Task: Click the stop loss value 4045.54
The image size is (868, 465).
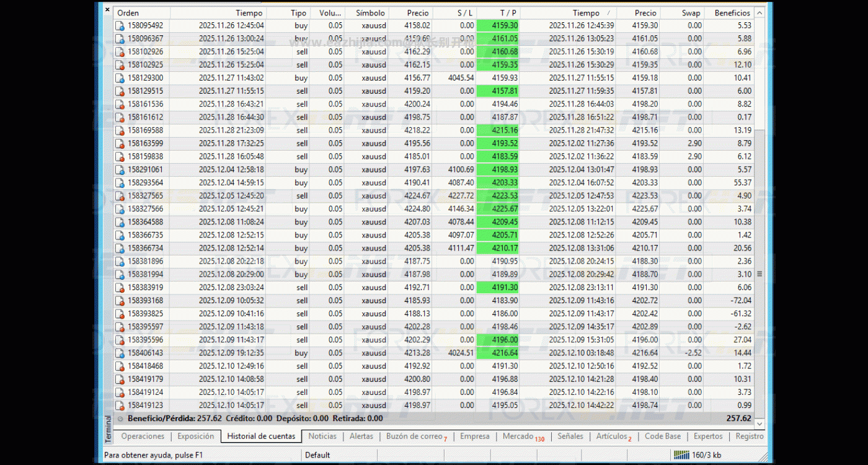Action: 460,78
